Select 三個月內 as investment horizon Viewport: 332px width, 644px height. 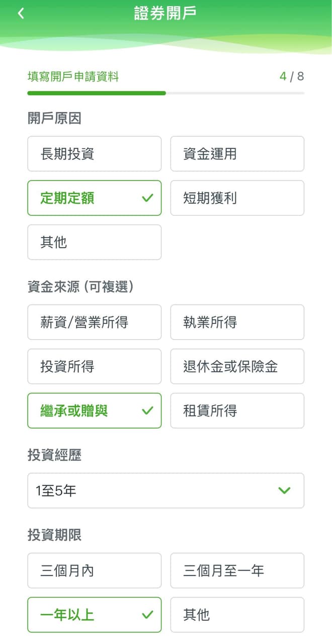94,571
